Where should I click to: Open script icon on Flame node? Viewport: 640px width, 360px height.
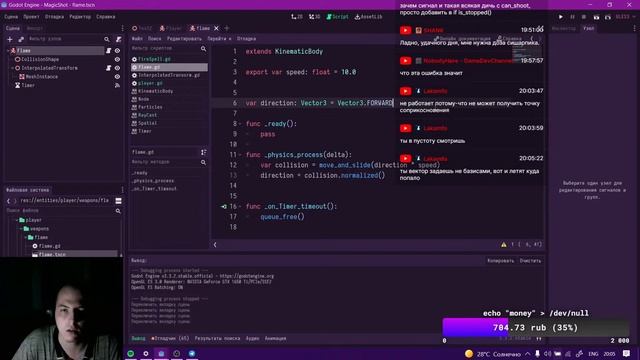click(109, 51)
